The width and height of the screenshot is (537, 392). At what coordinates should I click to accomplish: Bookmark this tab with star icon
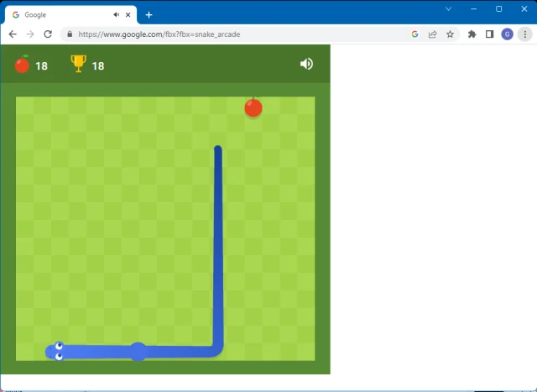coord(450,34)
